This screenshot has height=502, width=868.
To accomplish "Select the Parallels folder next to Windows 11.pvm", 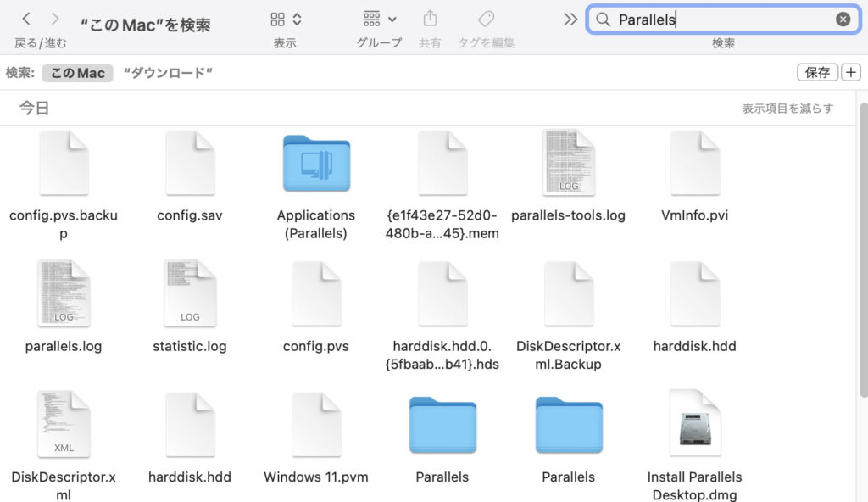I will click(x=442, y=425).
